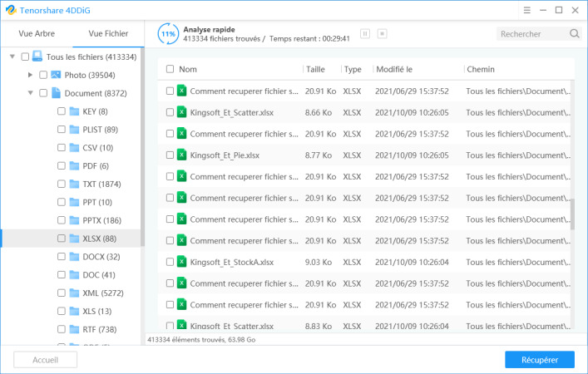The width and height of the screenshot is (588, 374).
Task: Check the Kingsoft_Et_StockA.xlsx row checkbox
Action: coord(170,262)
